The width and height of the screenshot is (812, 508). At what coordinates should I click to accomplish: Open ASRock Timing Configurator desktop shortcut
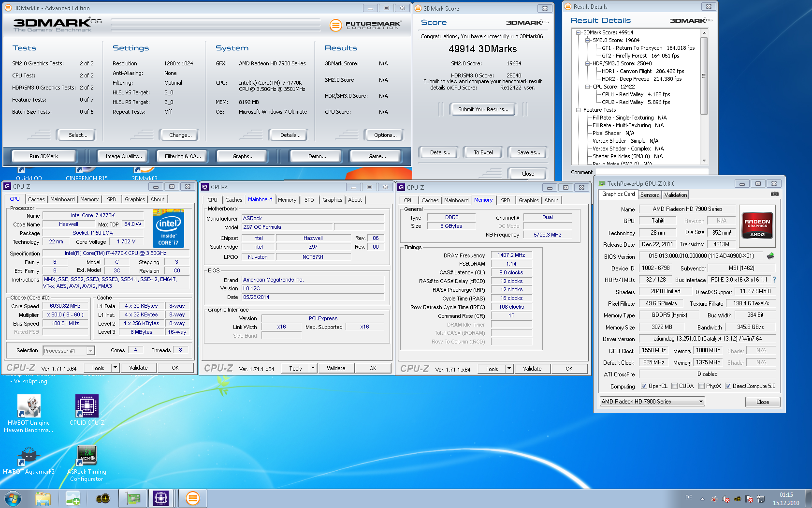point(87,463)
